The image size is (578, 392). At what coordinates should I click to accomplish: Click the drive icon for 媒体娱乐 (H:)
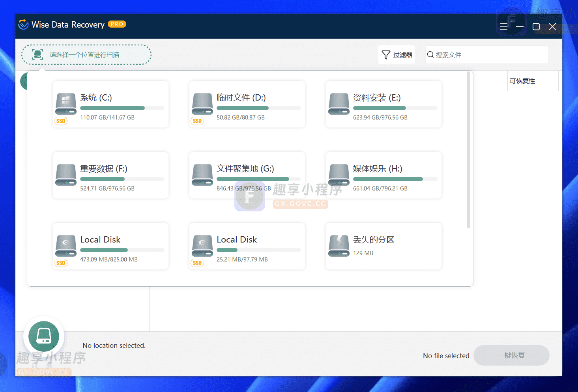339,175
